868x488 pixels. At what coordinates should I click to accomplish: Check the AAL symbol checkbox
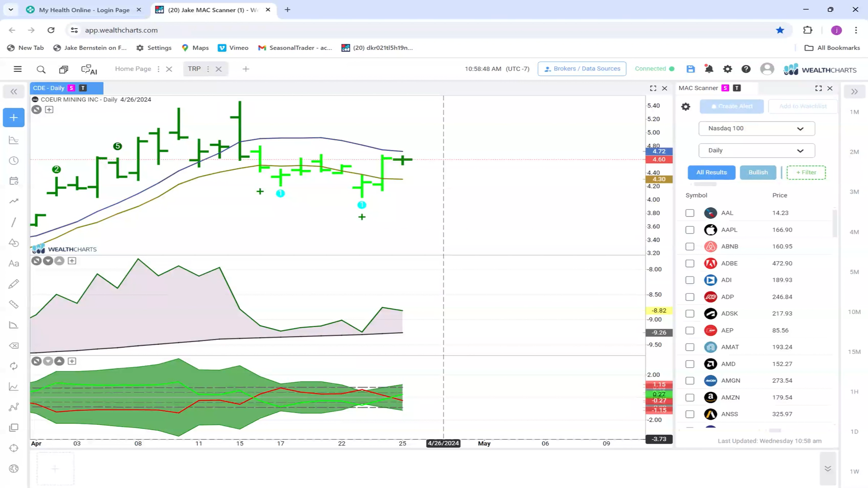coord(690,213)
